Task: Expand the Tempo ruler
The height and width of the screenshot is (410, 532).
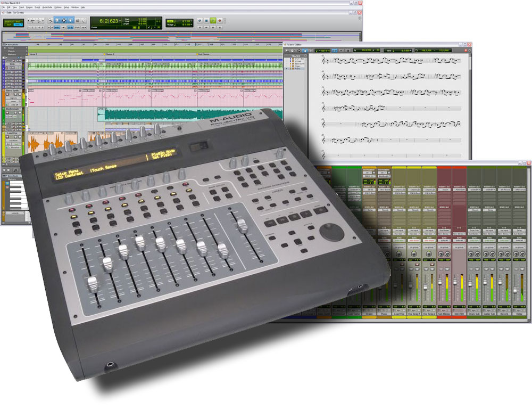Action: pos(5,48)
